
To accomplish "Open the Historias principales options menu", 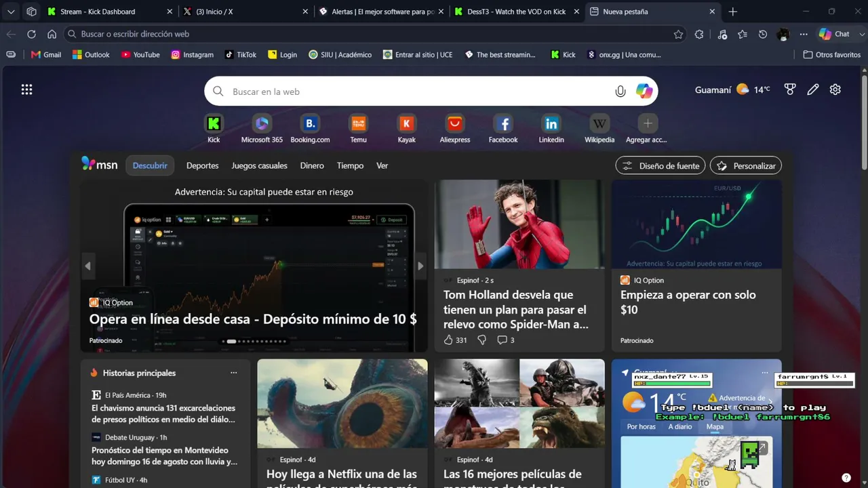I will pos(234,373).
